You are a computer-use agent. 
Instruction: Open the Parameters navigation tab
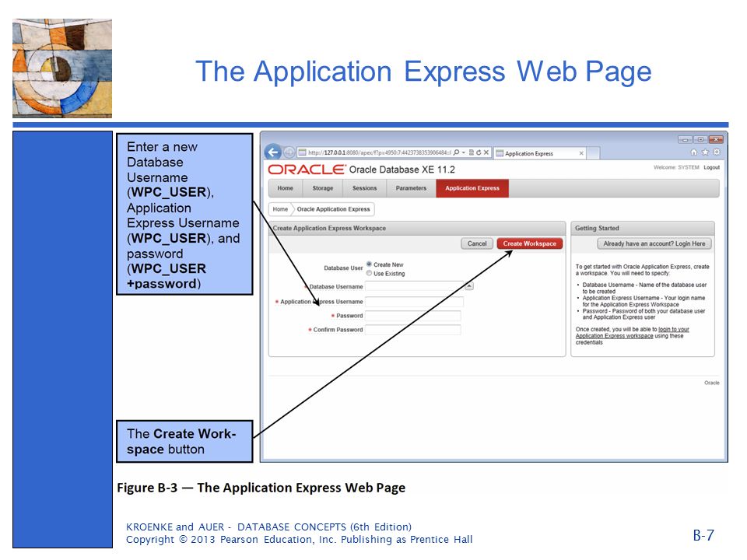click(x=411, y=188)
